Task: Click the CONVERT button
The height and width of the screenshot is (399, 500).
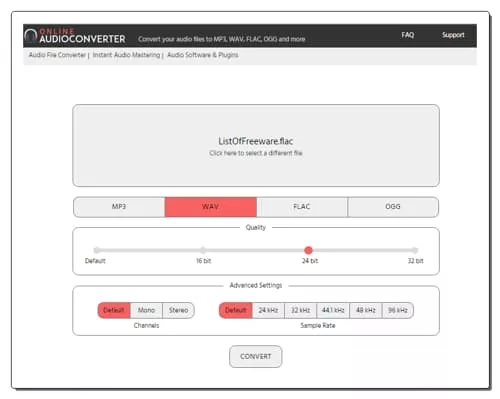Action: [x=256, y=357]
